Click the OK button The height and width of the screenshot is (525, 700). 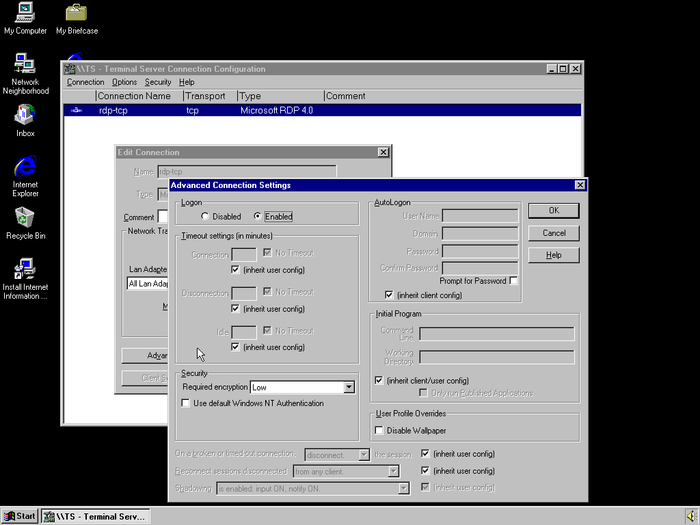point(553,210)
